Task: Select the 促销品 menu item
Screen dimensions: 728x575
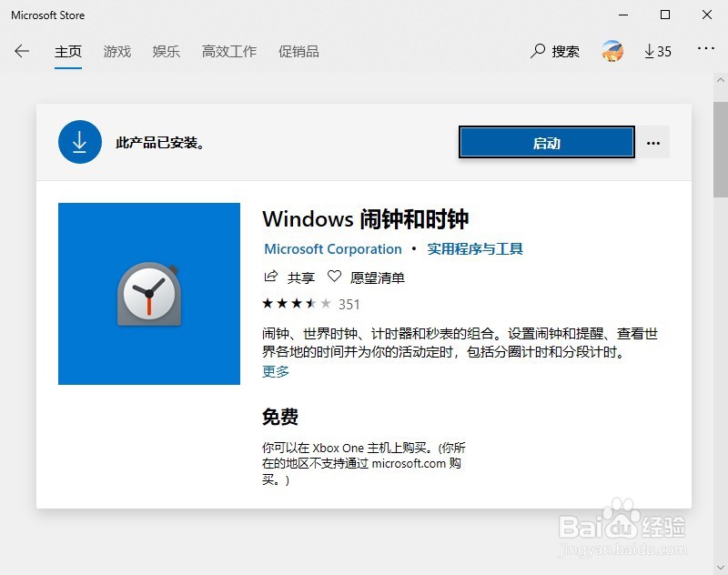Action: [x=298, y=52]
